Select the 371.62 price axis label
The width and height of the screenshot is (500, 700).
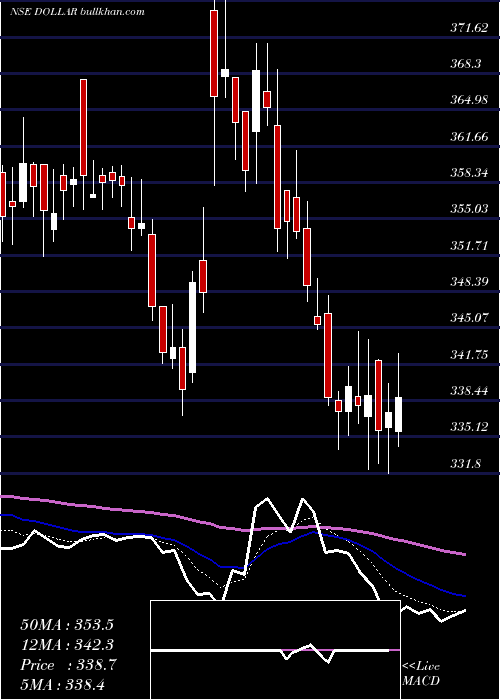[469, 28]
